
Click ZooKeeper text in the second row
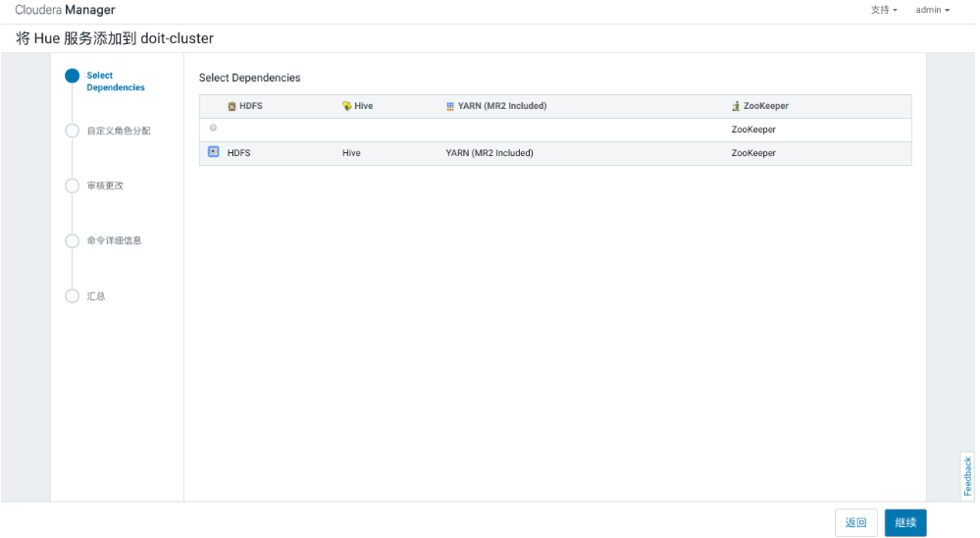[753, 153]
